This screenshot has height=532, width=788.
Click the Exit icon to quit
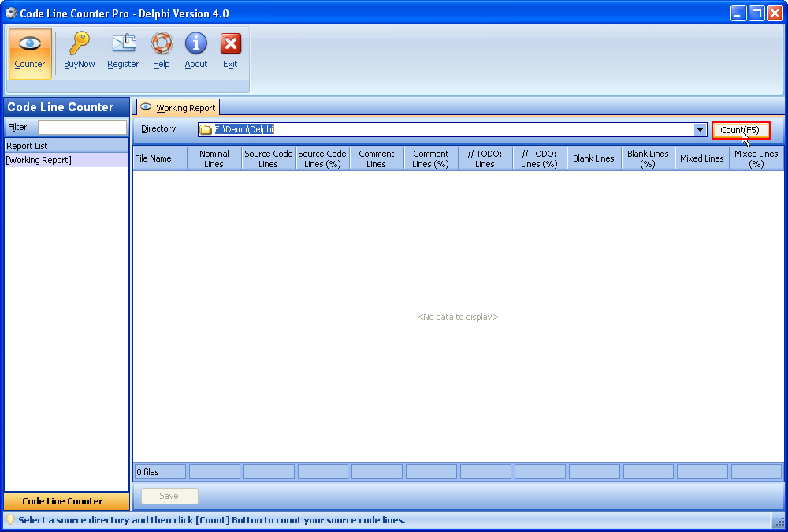(229, 49)
